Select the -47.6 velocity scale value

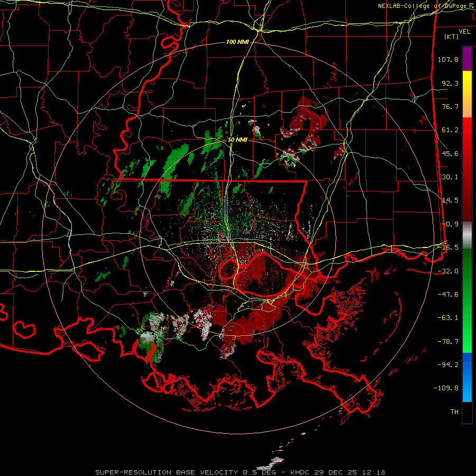(448, 295)
